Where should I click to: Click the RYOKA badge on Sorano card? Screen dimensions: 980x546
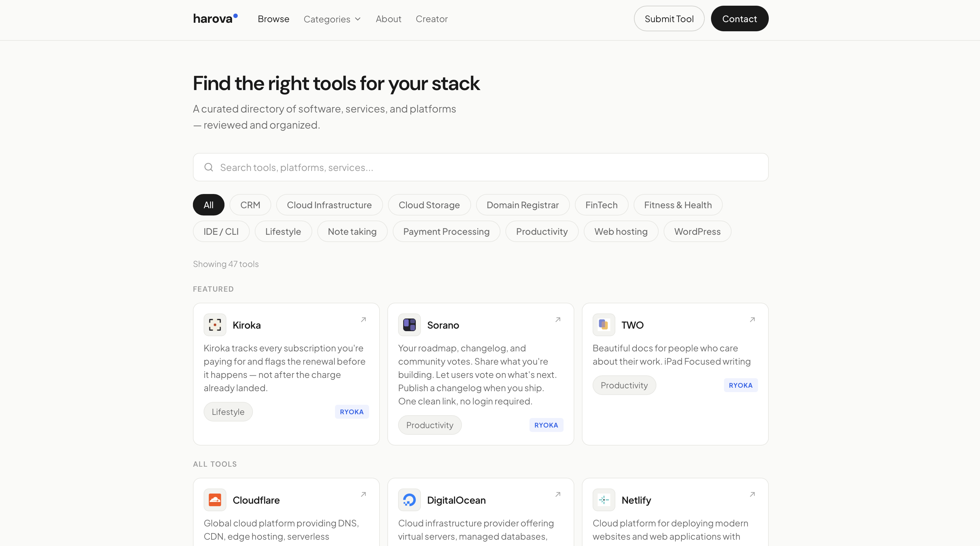546,425
